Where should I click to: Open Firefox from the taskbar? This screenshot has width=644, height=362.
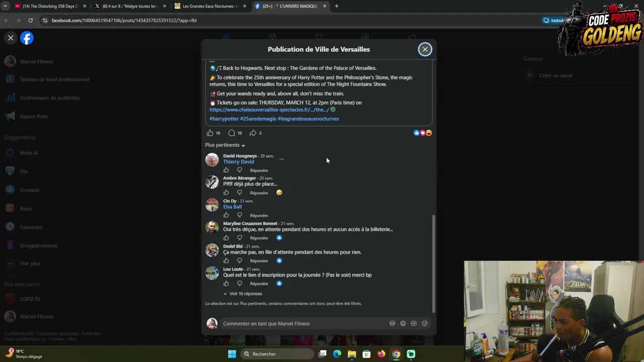click(x=381, y=354)
